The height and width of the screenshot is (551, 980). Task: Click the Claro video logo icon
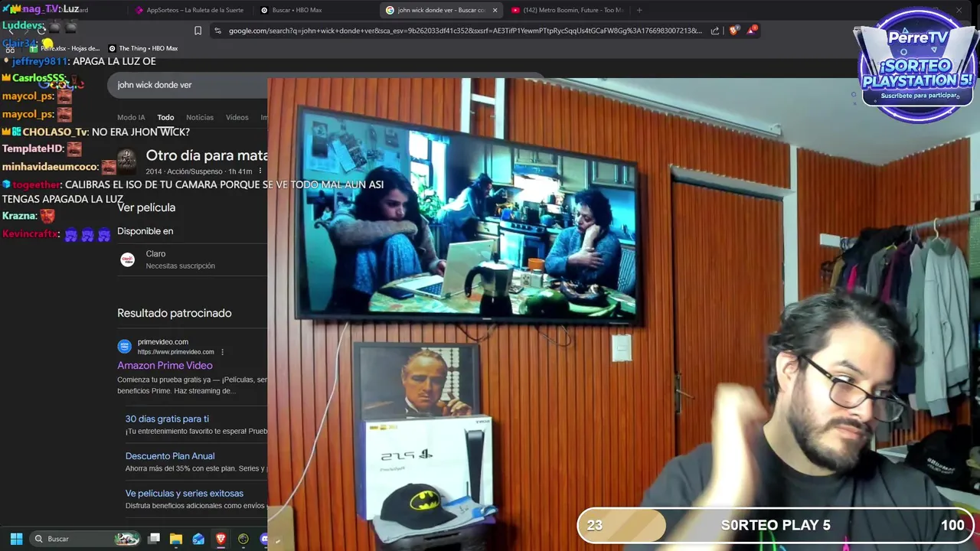tap(128, 259)
